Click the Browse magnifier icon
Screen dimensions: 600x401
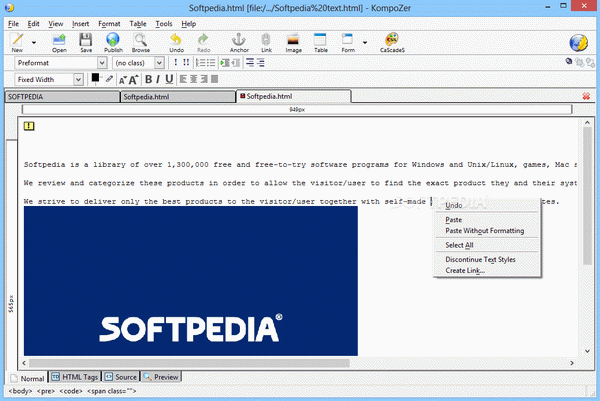(141, 41)
